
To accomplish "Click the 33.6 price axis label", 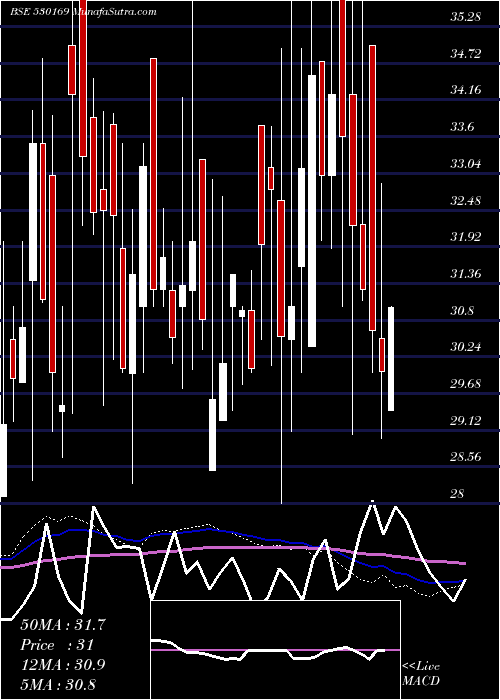I will point(462,127).
